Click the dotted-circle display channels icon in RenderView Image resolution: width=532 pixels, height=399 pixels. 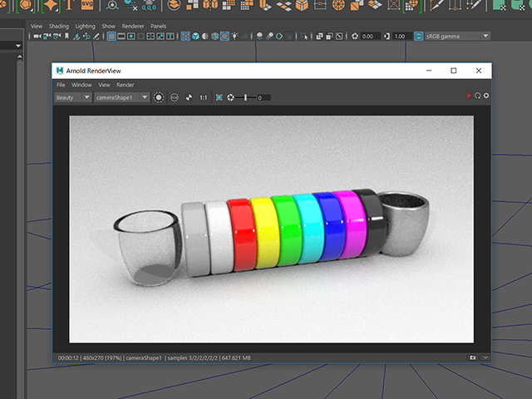click(x=159, y=98)
